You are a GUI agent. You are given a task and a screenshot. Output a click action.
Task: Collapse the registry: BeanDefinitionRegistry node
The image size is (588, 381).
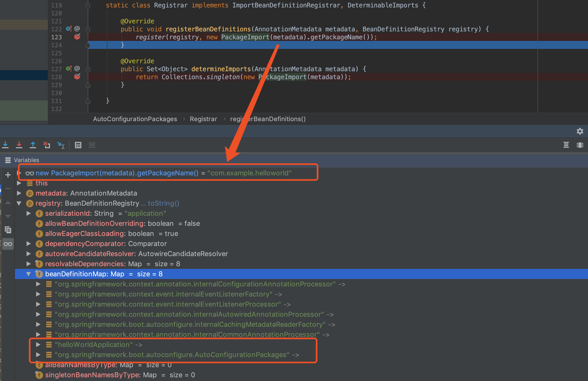(19, 203)
